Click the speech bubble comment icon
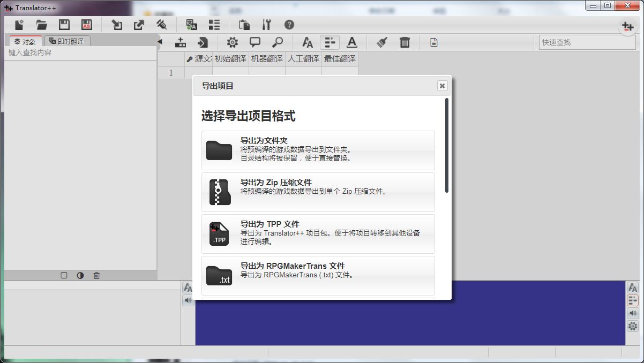 pos(255,42)
